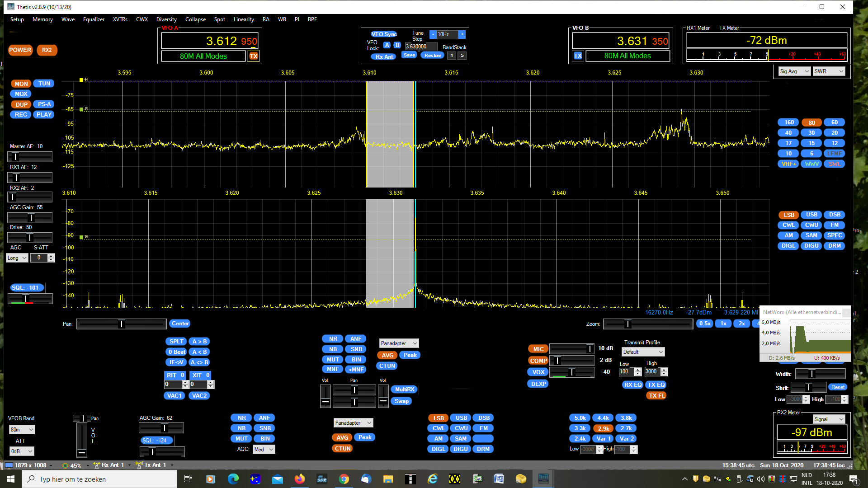The image size is (868, 488).
Task: Open the Transmit Profile dropdown
Action: coord(642,352)
